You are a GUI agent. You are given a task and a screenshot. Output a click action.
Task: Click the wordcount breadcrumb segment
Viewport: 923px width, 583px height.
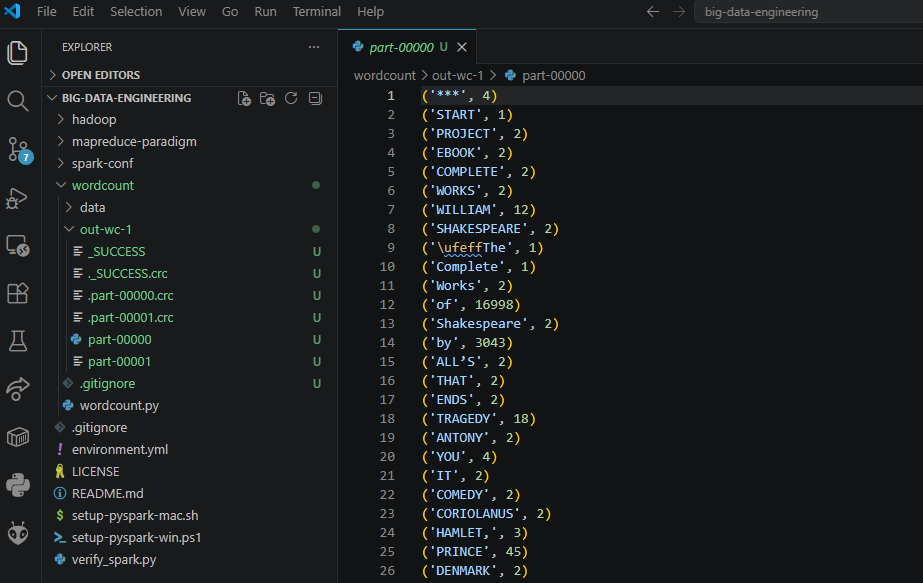tap(384, 75)
